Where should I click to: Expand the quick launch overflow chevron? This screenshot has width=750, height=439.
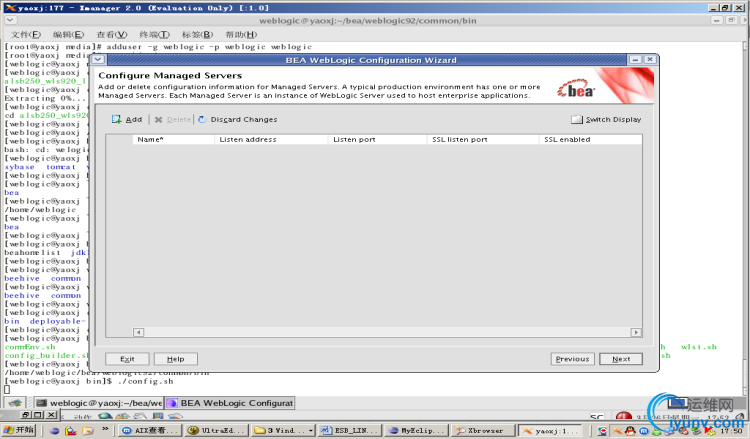(x=105, y=429)
